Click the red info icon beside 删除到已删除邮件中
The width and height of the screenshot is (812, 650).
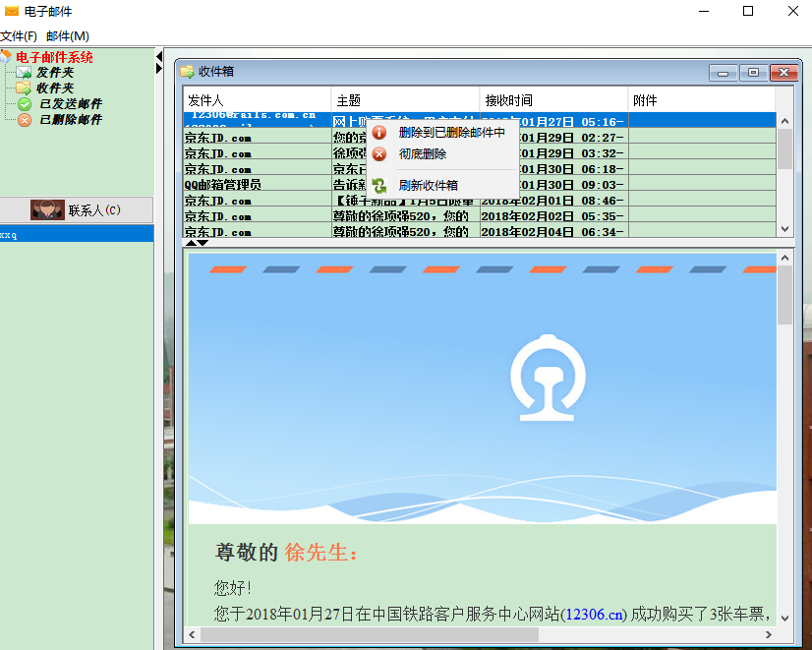379,133
